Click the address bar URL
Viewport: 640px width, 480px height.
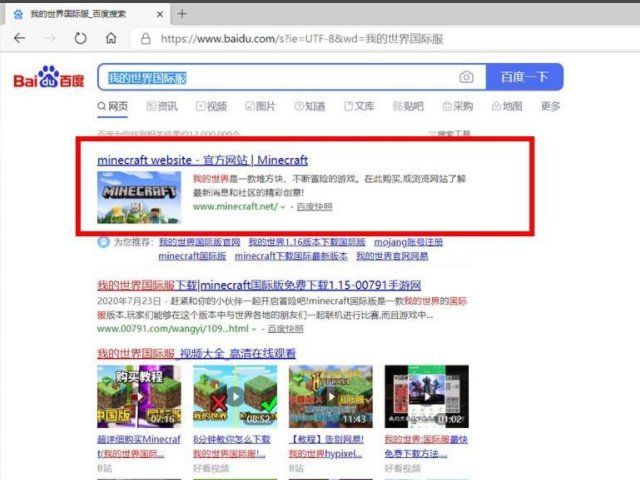[302, 39]
